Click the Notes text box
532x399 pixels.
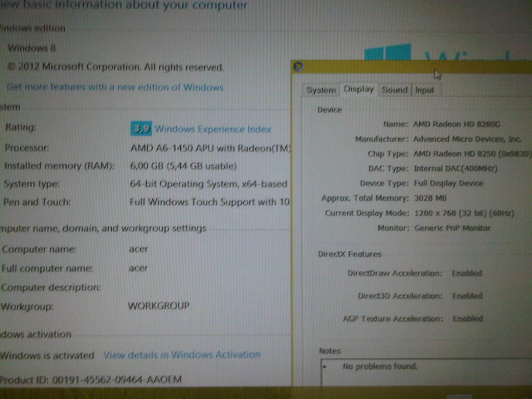tap(426, 373)
